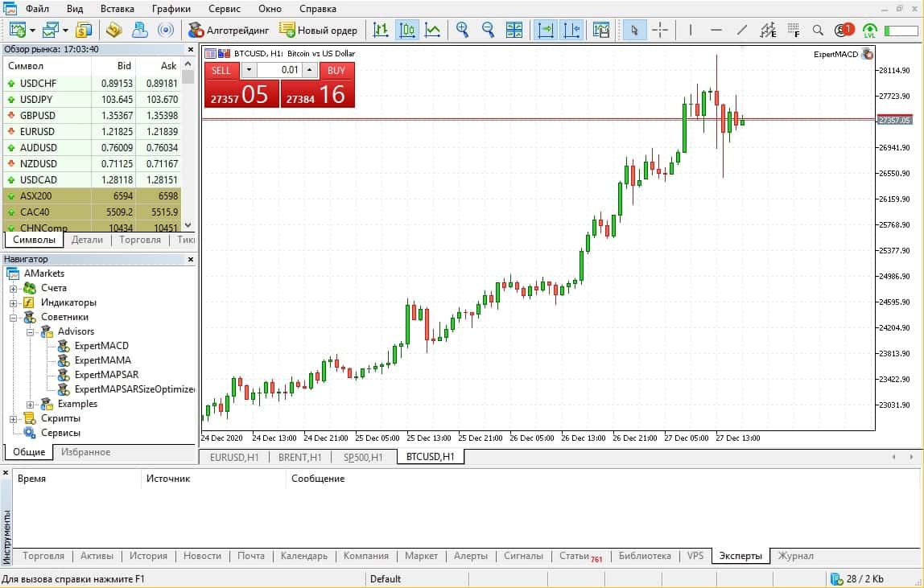Screen dimensions: 924x588
Task: Select the Services item in the Navigator
Action: pyautogui.click(x=60, y=433)
